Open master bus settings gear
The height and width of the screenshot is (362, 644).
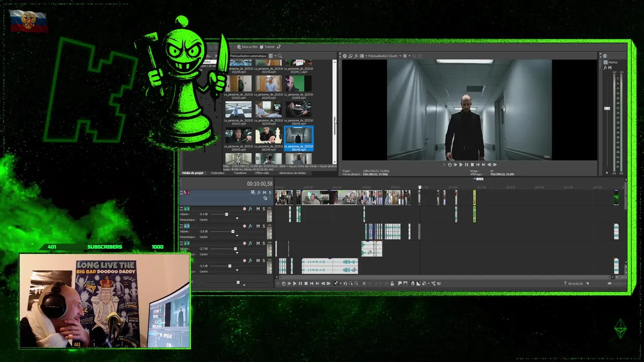605,56
